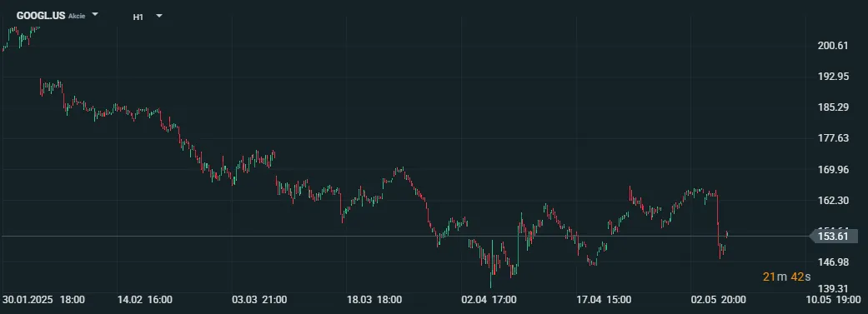Select the 153.61 current price tag

coord(834,237)
